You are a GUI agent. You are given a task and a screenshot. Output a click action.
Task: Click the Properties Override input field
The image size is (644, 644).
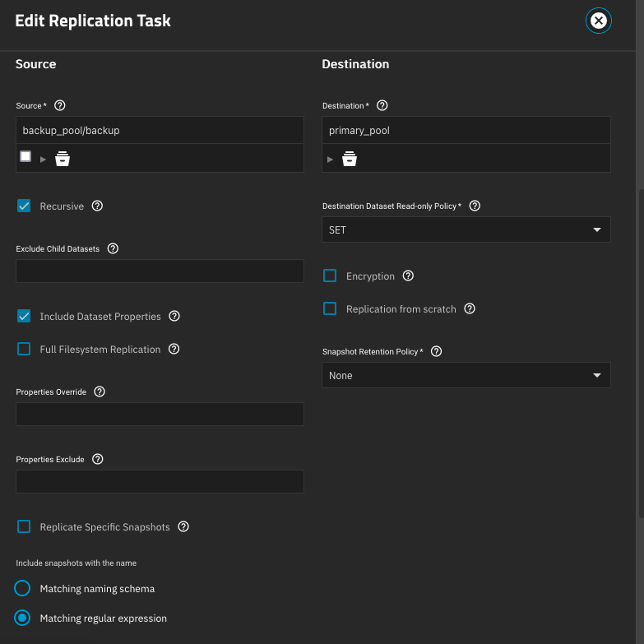click(x=160, y=415)
